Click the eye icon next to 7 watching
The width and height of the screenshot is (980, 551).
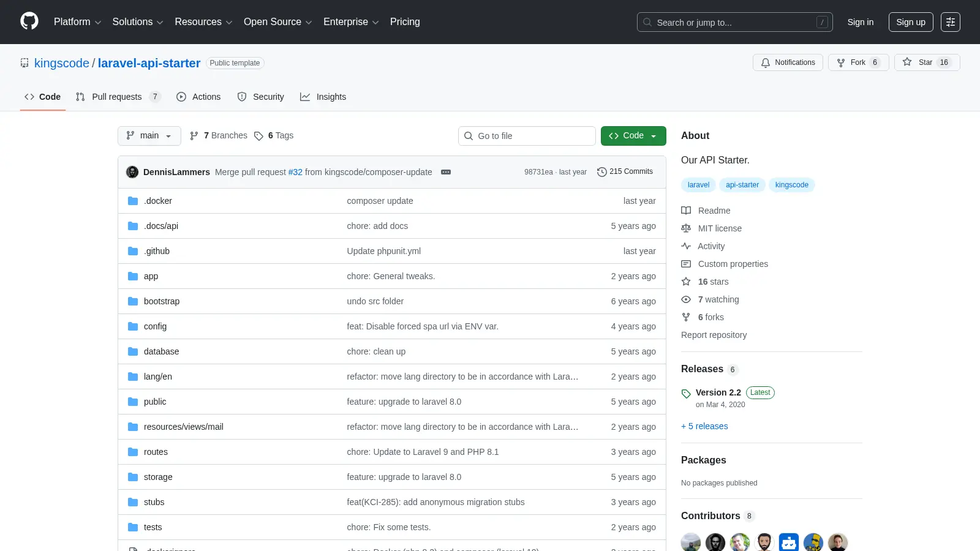pos(686,299)
